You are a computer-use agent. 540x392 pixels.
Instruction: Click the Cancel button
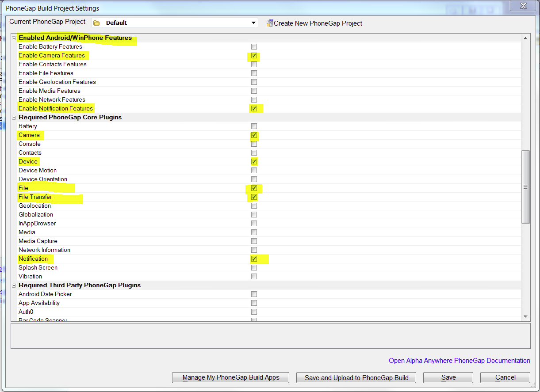(505, 377)
